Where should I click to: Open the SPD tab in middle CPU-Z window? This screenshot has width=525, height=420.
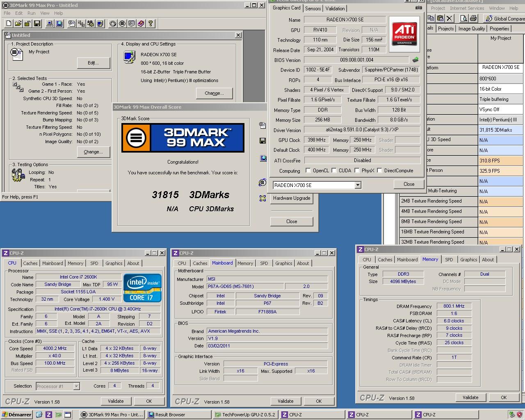pos(264,263)
